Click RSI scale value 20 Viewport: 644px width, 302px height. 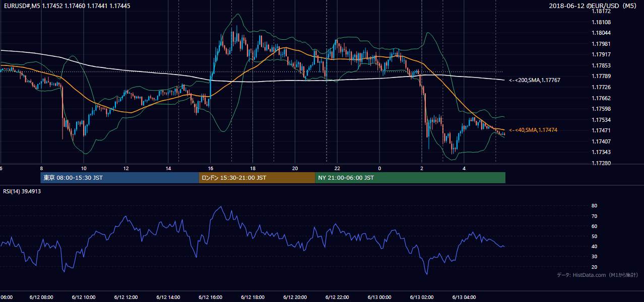(x=595, y=267)
